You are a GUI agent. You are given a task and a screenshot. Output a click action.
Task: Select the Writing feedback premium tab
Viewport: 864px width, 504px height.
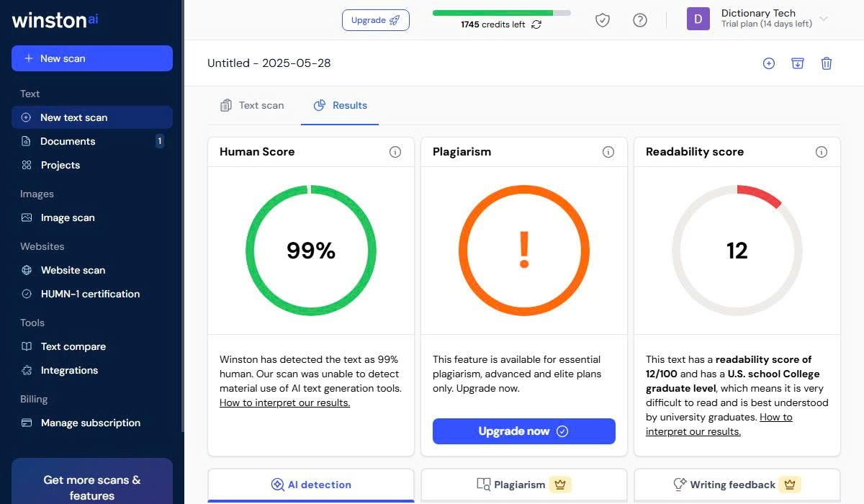(x=737, y=485)
